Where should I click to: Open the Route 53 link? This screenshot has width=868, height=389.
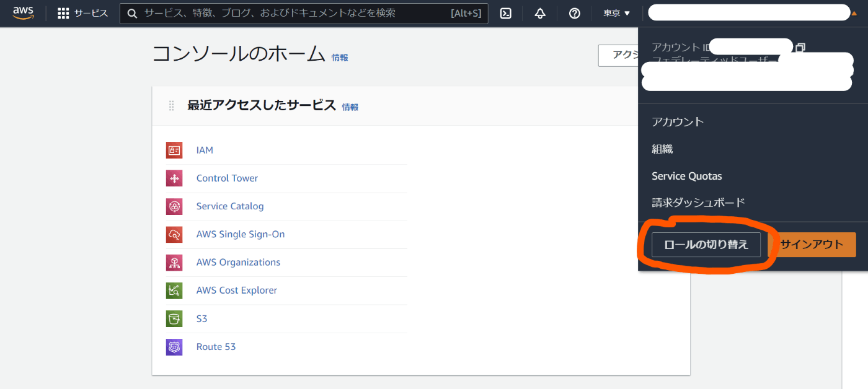[x=216, y=347]
